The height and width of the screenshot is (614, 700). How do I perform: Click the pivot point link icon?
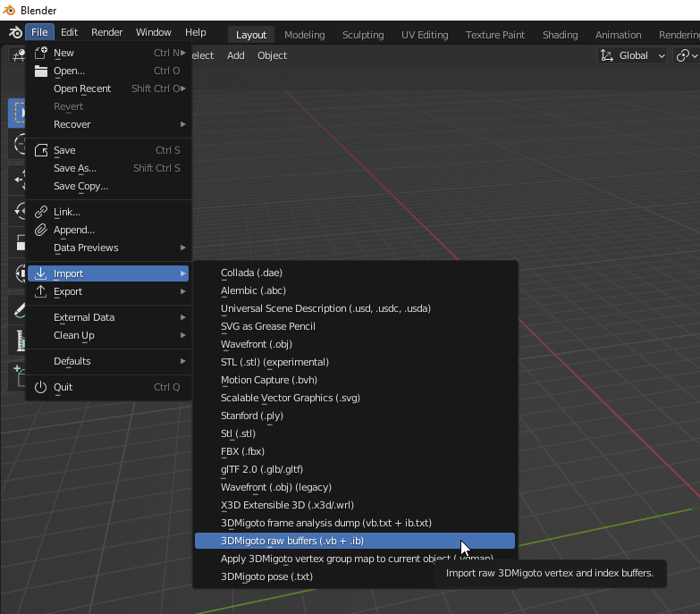(683, 55)
